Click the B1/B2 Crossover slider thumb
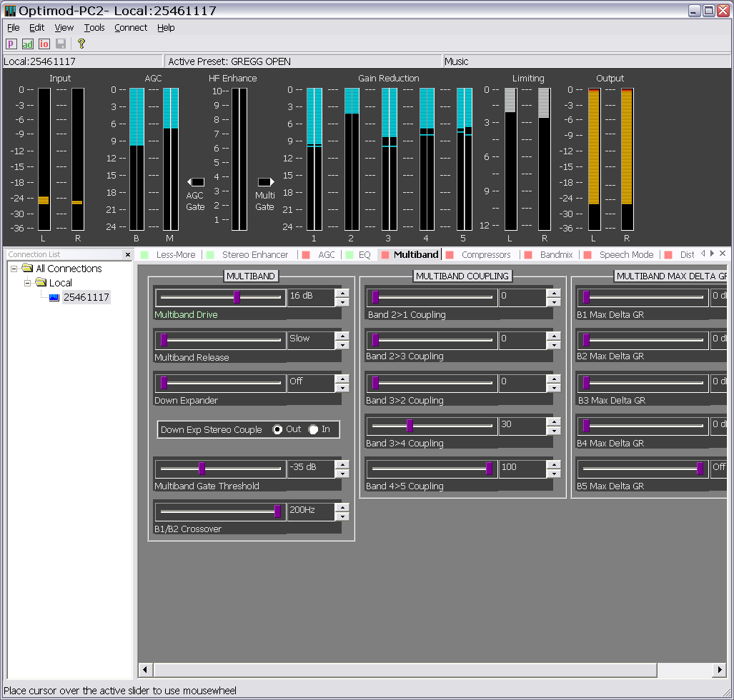The image size is (734, 700). tap(277, 511)
